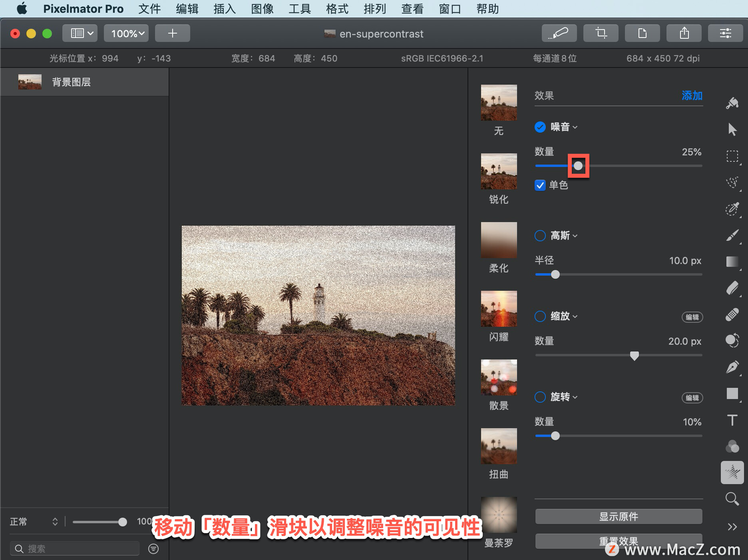Click 编辑 button for 缩放 effect
This screenshot has width=748, height=560.
(x=692, y=317)
